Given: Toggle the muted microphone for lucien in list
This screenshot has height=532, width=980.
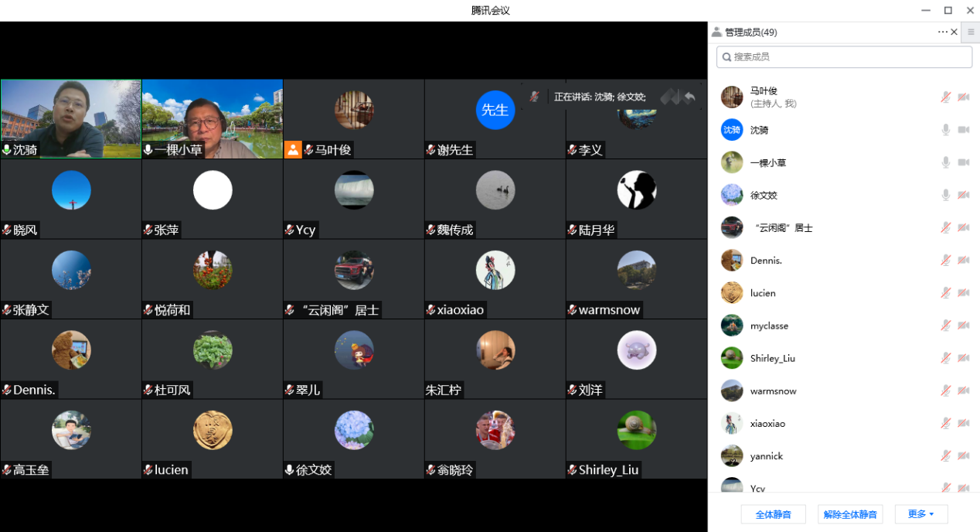Looking at the screenshot, I should (945, 293).
